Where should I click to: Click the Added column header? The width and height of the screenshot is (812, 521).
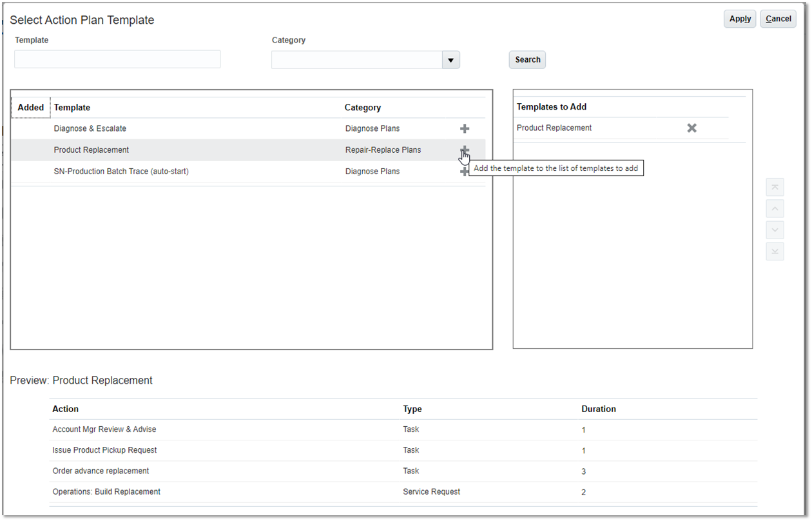point(31,108)
